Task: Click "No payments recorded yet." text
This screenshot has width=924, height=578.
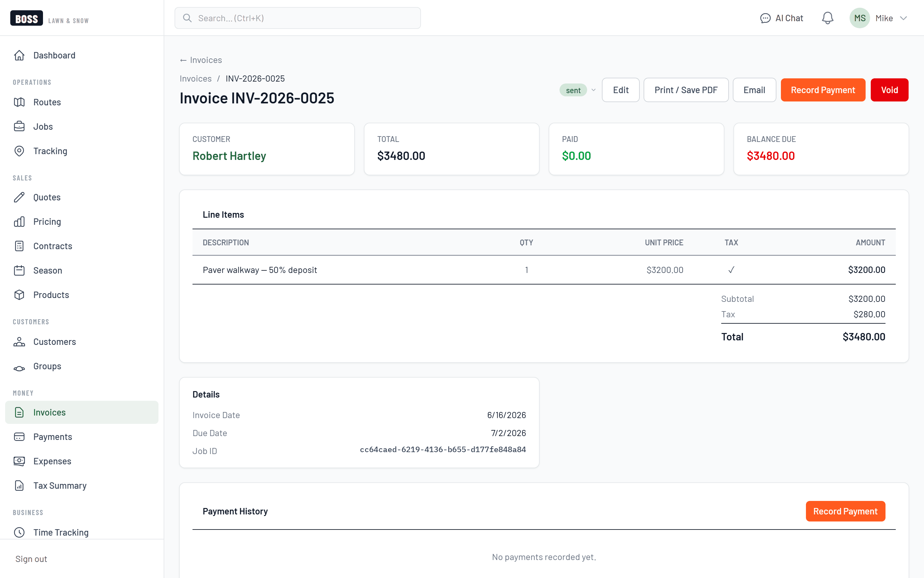Action: click(544, 557)
